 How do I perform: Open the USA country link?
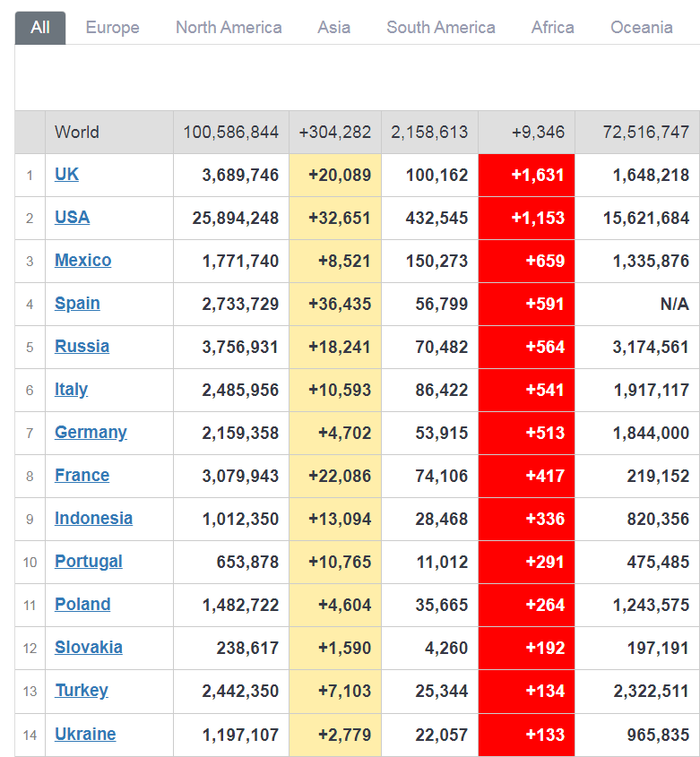72,218
